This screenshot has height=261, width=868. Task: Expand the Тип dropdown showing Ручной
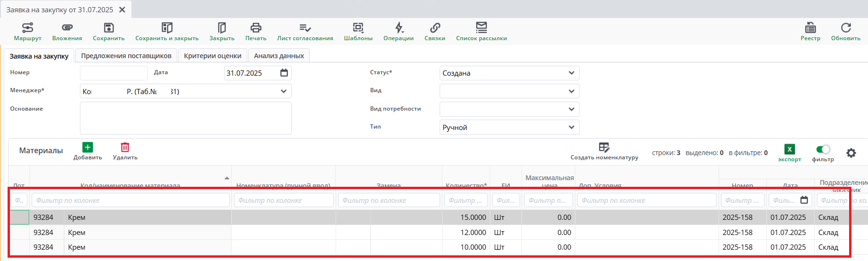571,127
